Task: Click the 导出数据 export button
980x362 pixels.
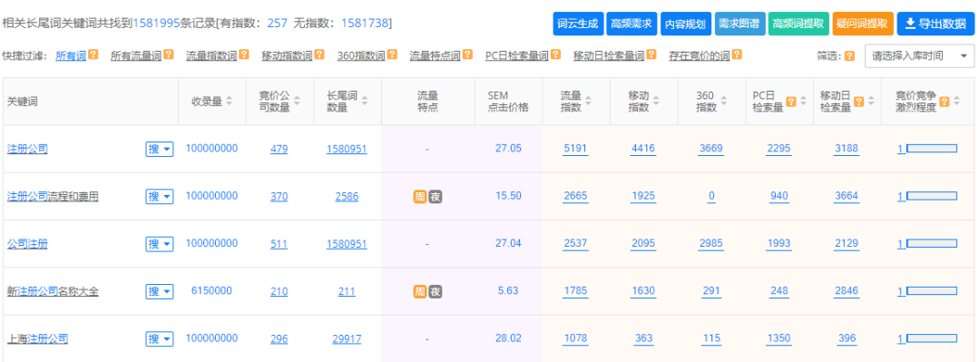Action: 936,24
